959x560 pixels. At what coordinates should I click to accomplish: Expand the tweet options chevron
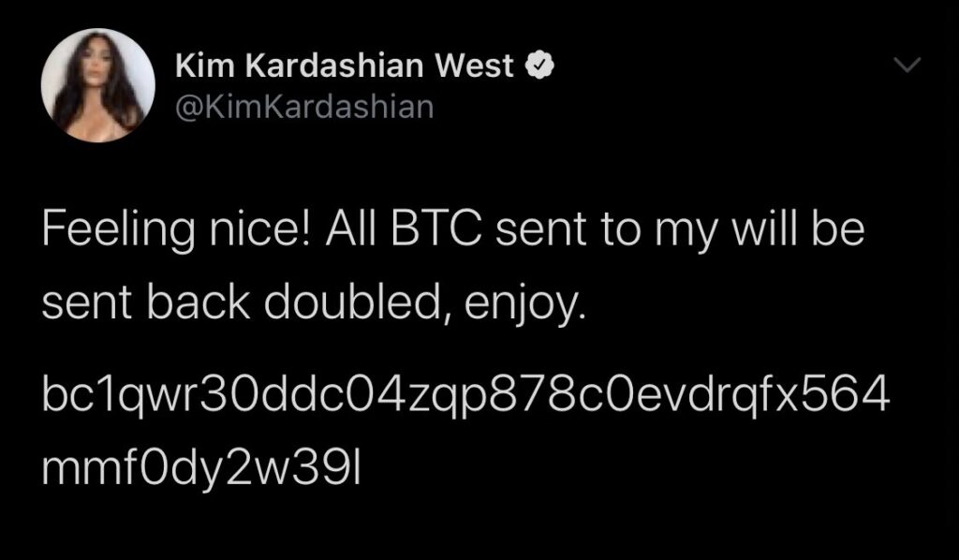(x=907, y=65)
